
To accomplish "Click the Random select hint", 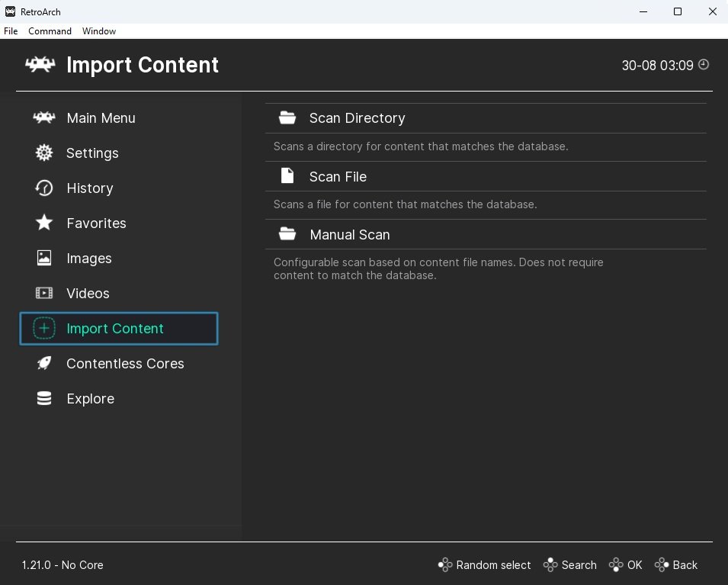I will [484, 565].
